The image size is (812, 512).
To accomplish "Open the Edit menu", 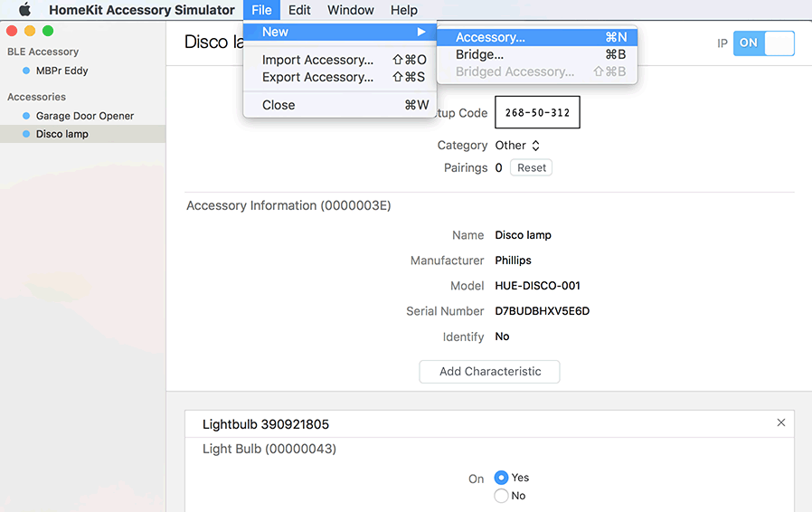I will point(299,10).
